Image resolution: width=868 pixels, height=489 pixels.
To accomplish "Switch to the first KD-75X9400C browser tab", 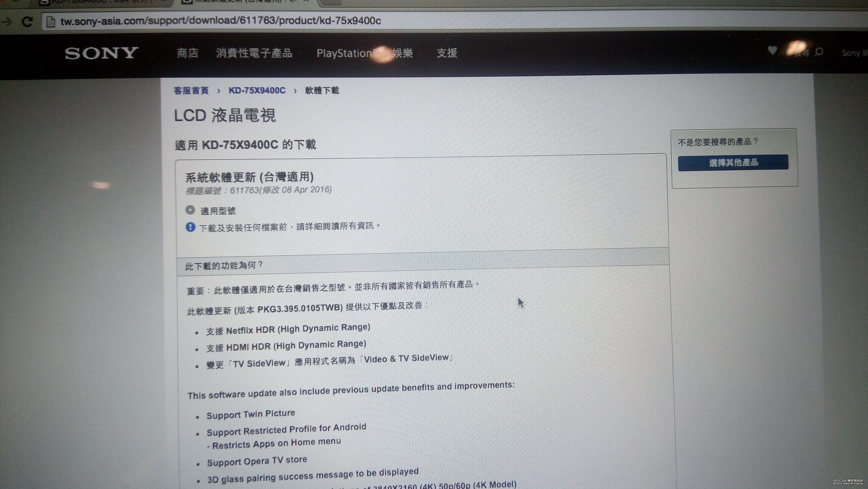I will click(x=101, y=2).
